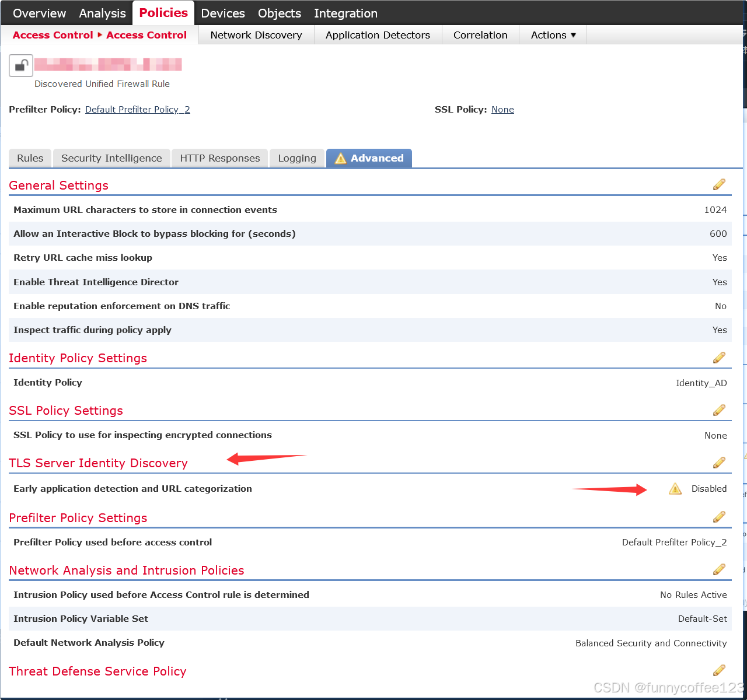Select Inspect traffic during policy apply row

pyautogui.click(x=370, y=330)
